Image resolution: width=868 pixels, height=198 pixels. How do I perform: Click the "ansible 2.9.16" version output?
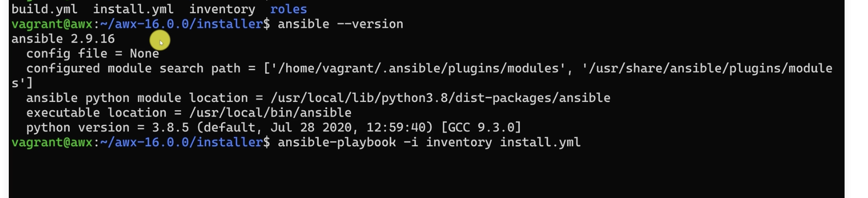point(63,39)
